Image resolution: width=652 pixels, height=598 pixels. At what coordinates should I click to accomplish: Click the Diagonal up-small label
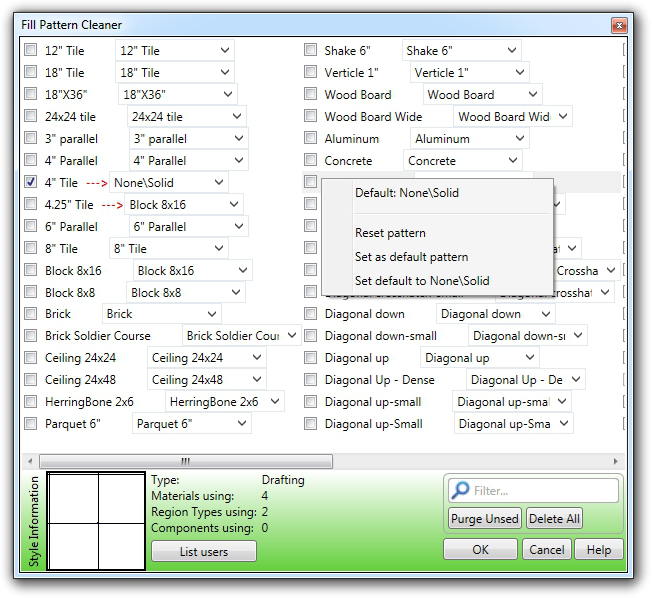tap(373, 402)
